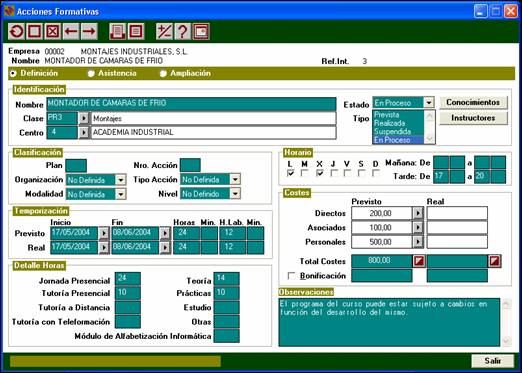Click the Nombre input field
This screenshot has width=522, height=373.
pyautogui.click(x=191, y=104)
